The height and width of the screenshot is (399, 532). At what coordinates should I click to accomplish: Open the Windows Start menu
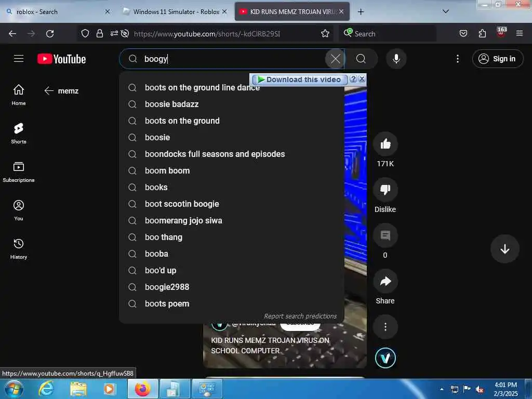(x=14, y=389)
